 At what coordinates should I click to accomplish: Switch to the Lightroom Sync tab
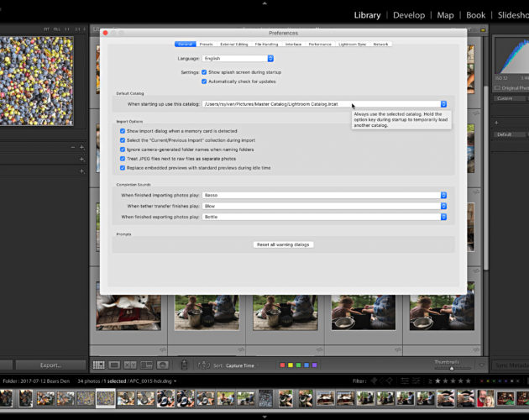pyautogui.click(x=352, y=45)
